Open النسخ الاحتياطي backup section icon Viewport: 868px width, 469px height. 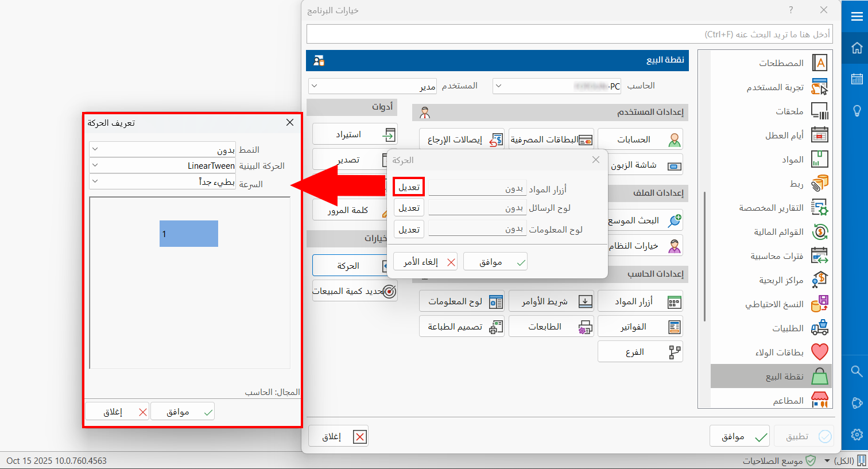820,305
